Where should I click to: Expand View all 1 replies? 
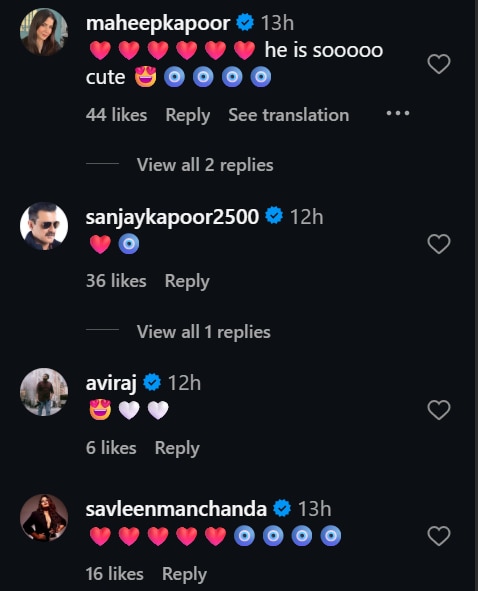click(204, 332)
